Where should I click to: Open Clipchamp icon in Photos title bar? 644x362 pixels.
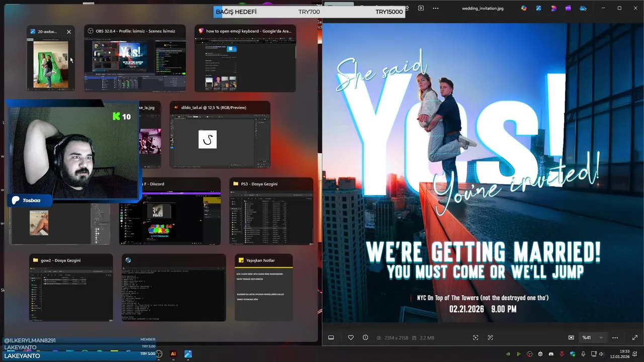click(568, 8)
